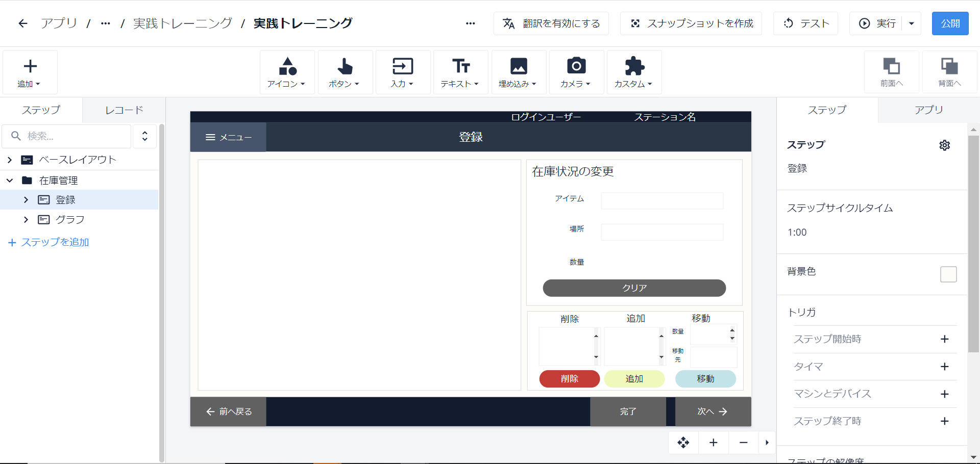The image size is (980, 464).
Task: Switch to the left ステップ tab
Action: pos(41,110)
